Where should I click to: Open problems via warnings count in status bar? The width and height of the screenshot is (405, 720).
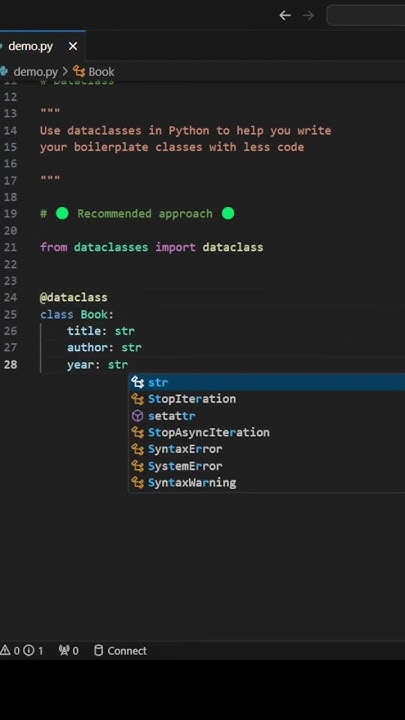pos(10,651)
